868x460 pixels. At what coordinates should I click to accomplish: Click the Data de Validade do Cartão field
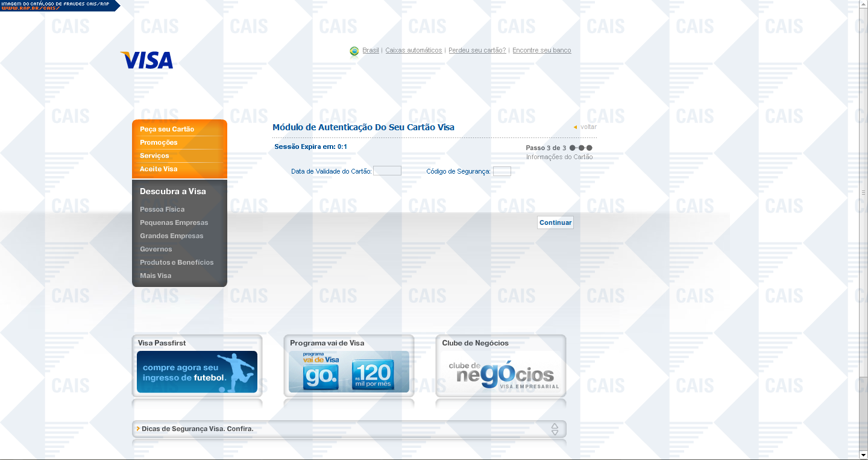[387, 171]
